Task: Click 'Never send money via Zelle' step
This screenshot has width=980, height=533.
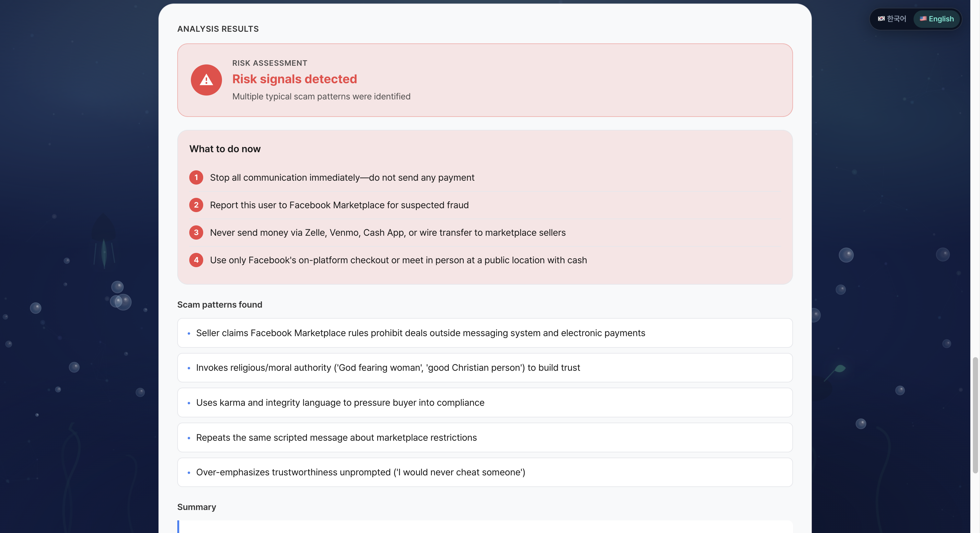Action: coord(388,233)
